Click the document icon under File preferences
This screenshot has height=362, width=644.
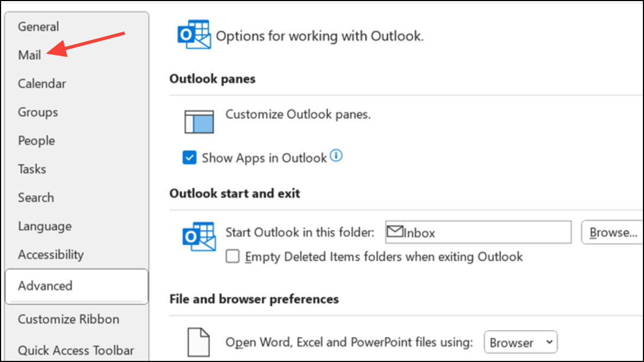pos(198,342)
